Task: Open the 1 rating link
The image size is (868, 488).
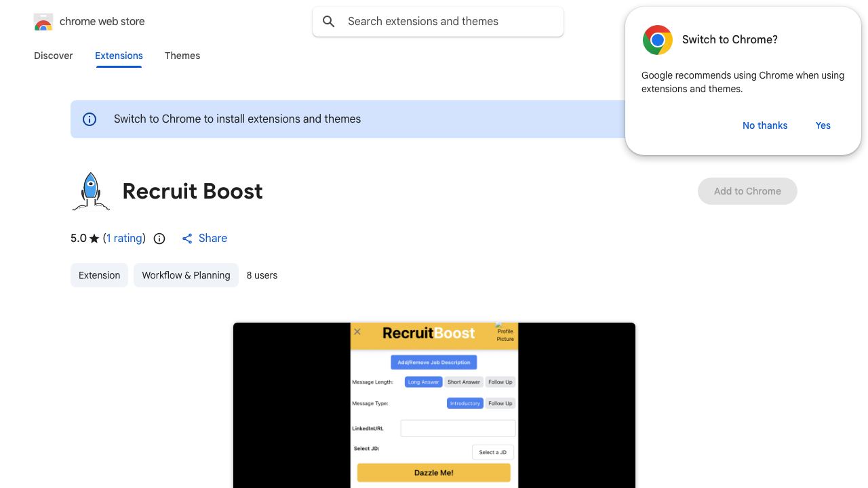Action: point(124,239)
